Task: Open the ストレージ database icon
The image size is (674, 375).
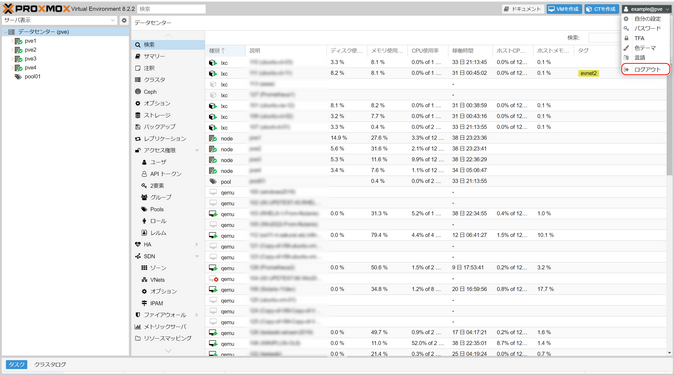Action: pos(138,115)
